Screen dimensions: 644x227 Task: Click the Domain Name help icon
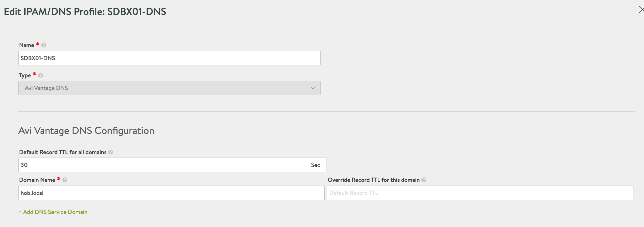(x=65, y=180)
